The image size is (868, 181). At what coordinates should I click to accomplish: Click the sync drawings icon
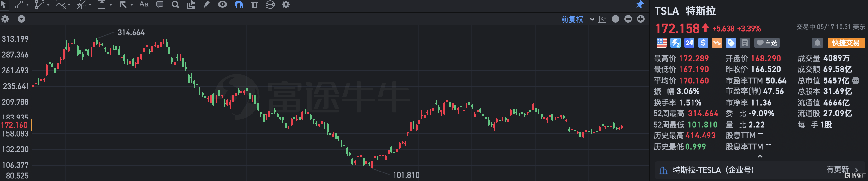click(270, 4)
